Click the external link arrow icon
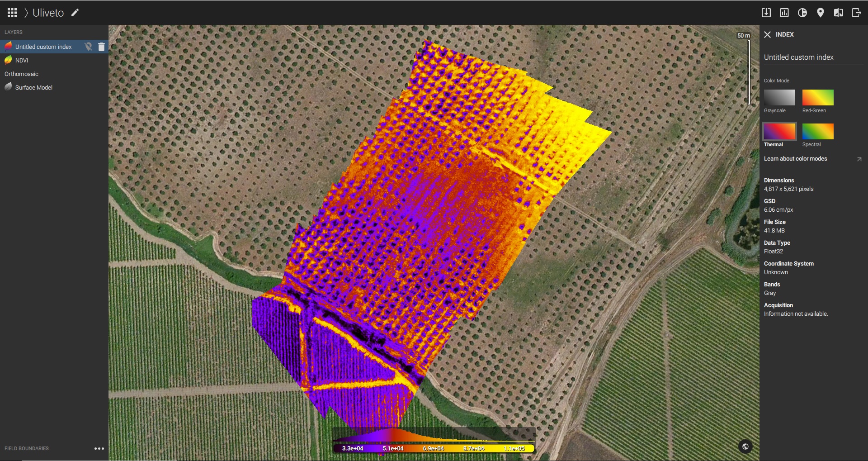Screen dimensions: 868x461 [859, 159]
